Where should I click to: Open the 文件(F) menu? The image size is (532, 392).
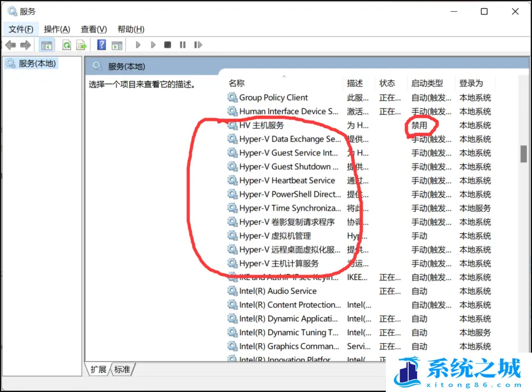[21, 30]
